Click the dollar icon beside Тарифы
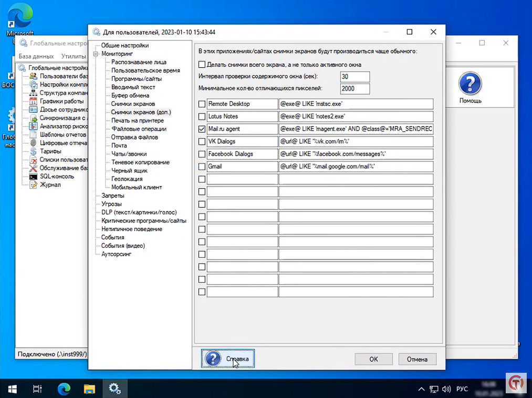Viewport: 532px width, 398px height. 33,151
